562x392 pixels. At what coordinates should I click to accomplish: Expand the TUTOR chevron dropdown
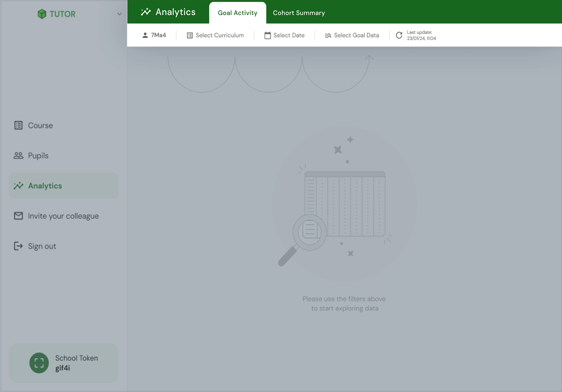119,14
